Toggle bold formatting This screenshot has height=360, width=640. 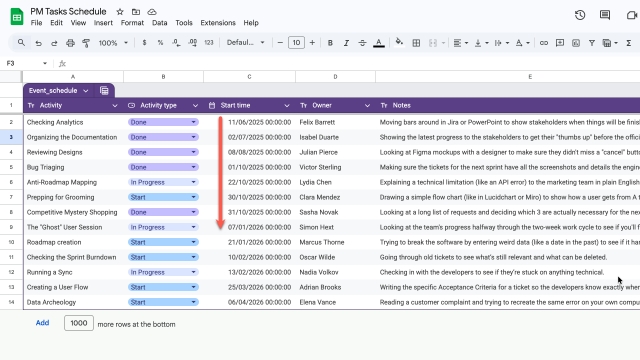click(x=330, y=42)
